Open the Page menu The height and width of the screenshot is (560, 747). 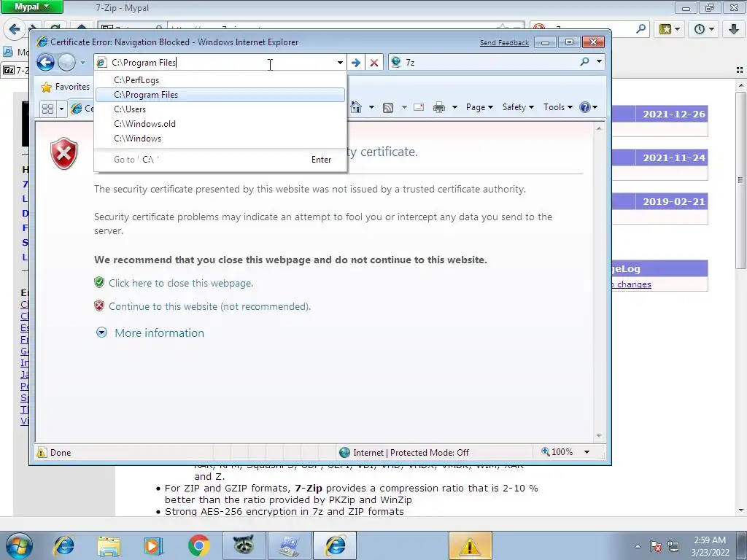tap(479, 107)
